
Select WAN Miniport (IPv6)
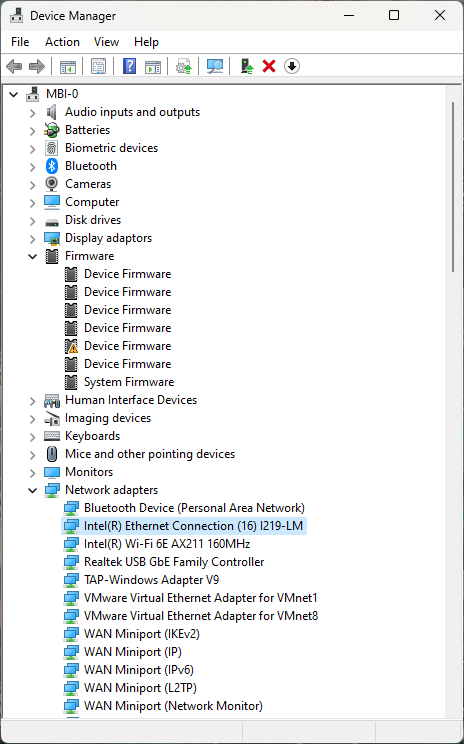[139, 670]
